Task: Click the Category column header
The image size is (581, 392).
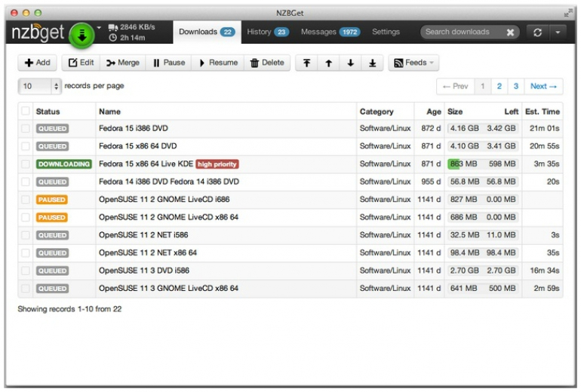Action: (x=377, y=112)
